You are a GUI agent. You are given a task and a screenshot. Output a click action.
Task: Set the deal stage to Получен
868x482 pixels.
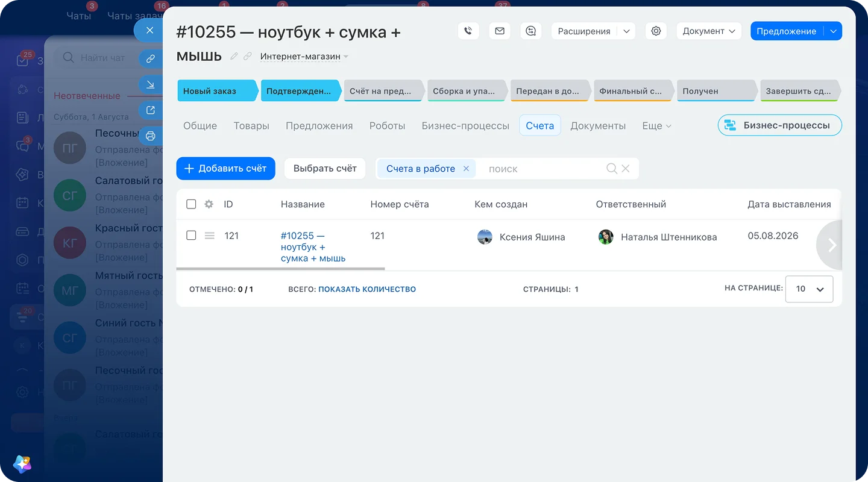pyautogui.click(x=716, y=91)
